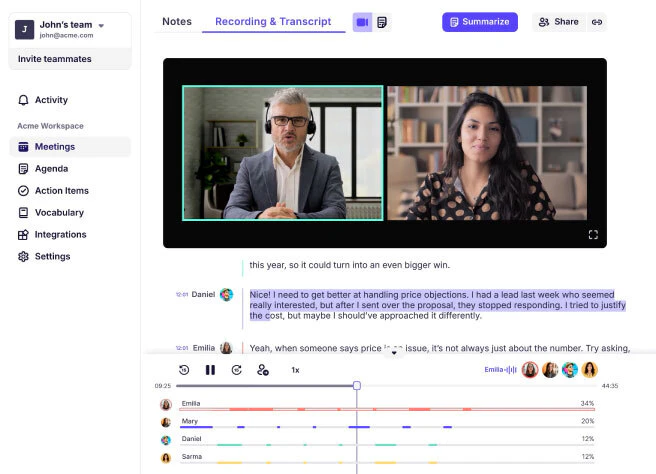Open John's team workspace dropdown

101,25
